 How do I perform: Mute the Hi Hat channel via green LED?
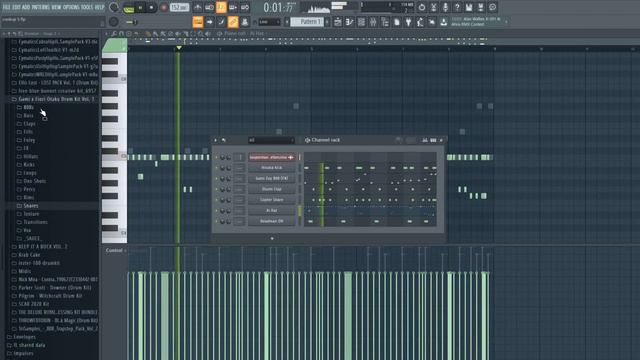pos(216,210)
